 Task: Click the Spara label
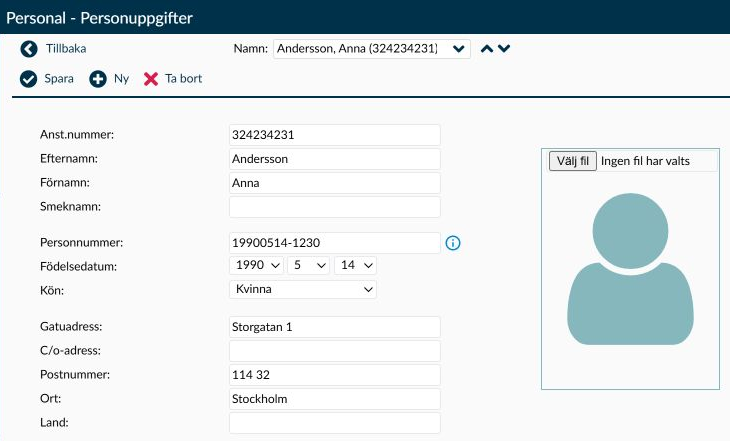tap(59, 78)
